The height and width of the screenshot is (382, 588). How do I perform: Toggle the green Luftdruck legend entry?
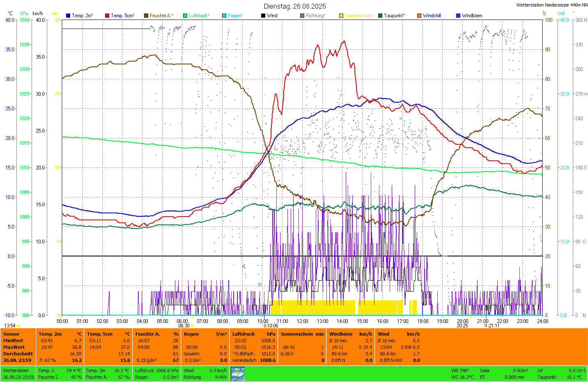[185, 16]
